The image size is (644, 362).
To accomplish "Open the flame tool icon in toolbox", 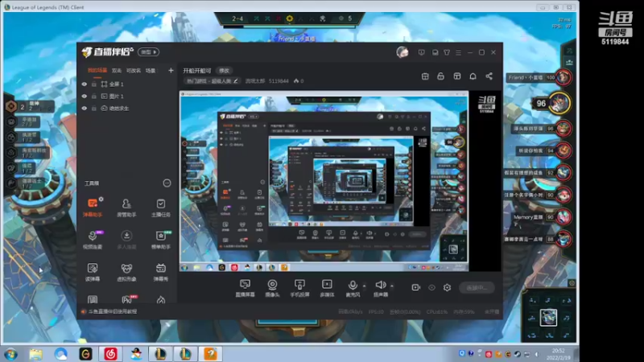I will (160, 299).
